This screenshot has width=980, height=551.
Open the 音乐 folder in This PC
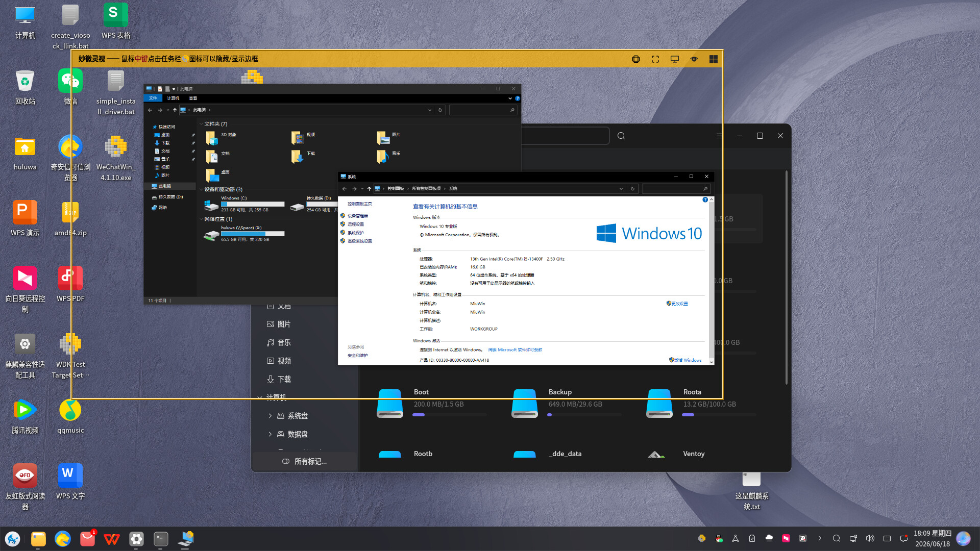pos(389,156)
